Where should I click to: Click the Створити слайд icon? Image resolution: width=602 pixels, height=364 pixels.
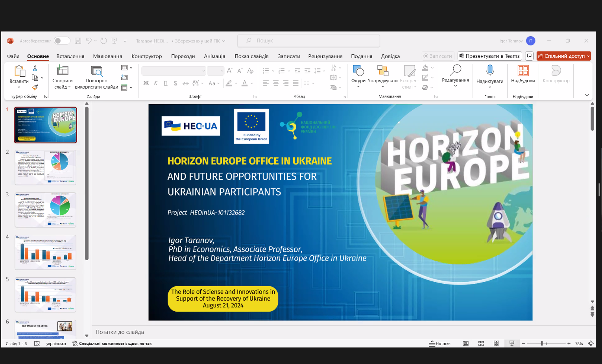[x=62, y=70]
